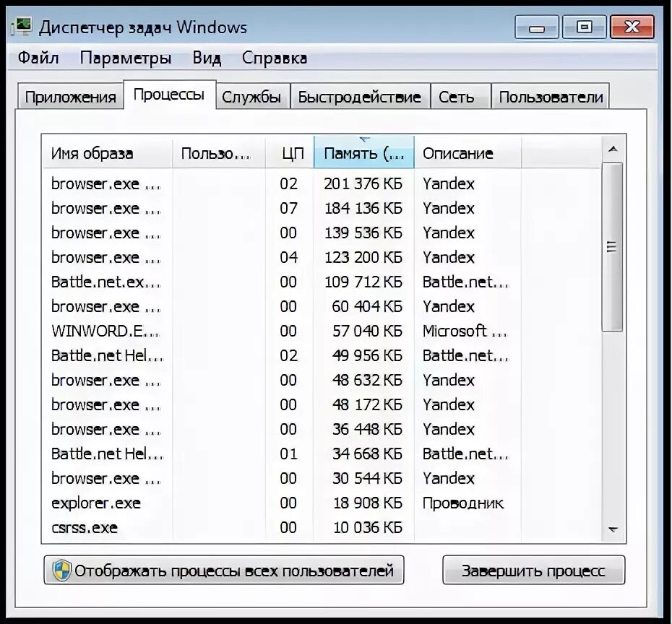Sort by ЦП column header
This screenshot has height=624, width=672.
(290, 153)
